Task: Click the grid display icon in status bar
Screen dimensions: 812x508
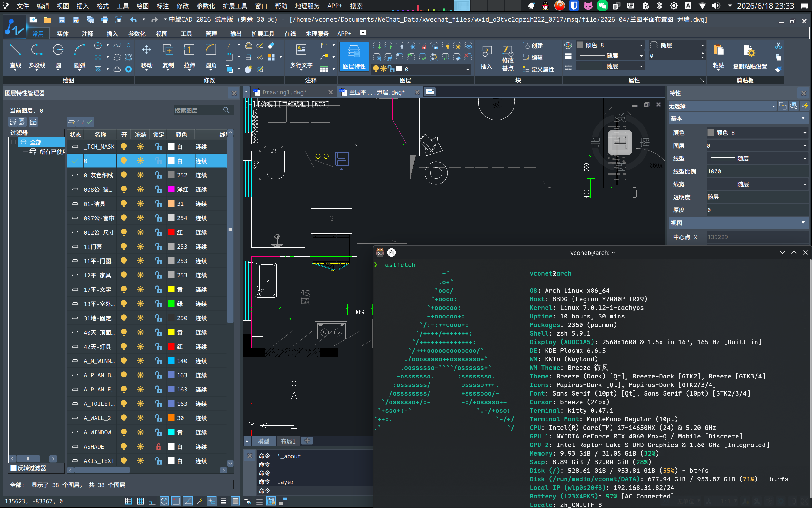Action: point(128,501)
